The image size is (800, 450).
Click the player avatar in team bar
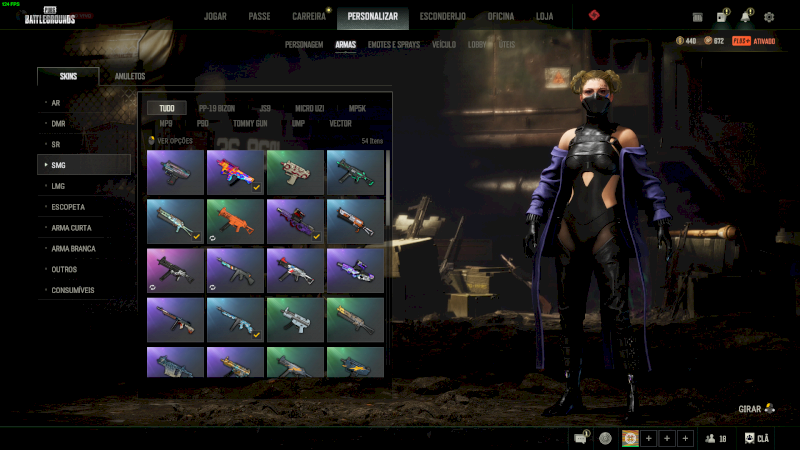630,438
